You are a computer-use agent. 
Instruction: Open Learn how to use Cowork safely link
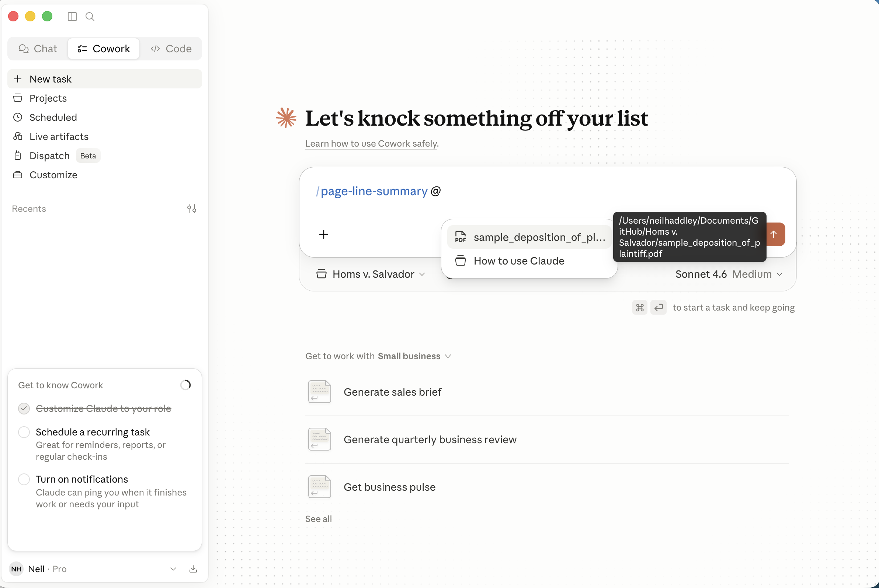372,144
